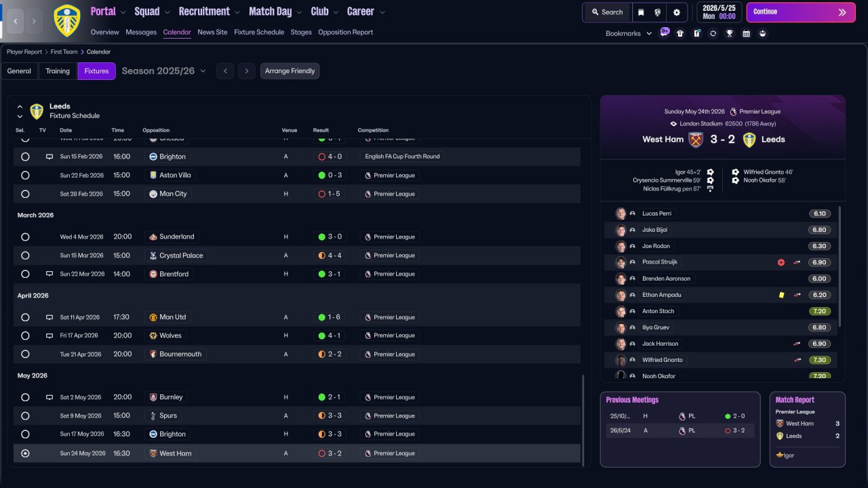
Task: Click the fixture list vertical scrollbar
Action: (583, 419)
